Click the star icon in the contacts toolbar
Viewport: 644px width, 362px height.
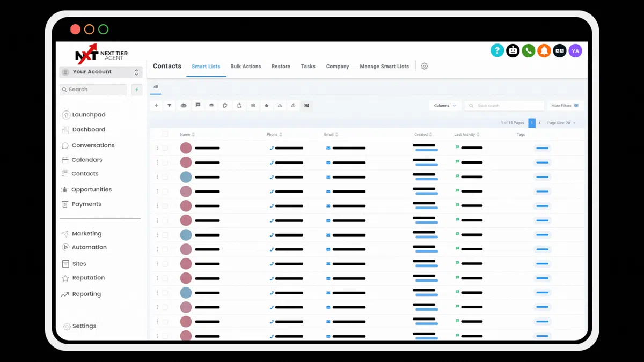267,106
